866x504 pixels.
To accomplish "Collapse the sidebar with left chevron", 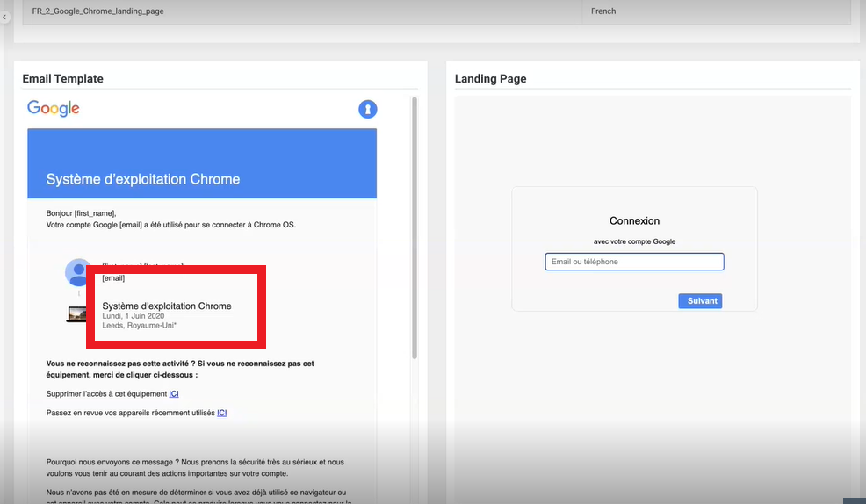I will pyautogui.click(x=4, y=17).
